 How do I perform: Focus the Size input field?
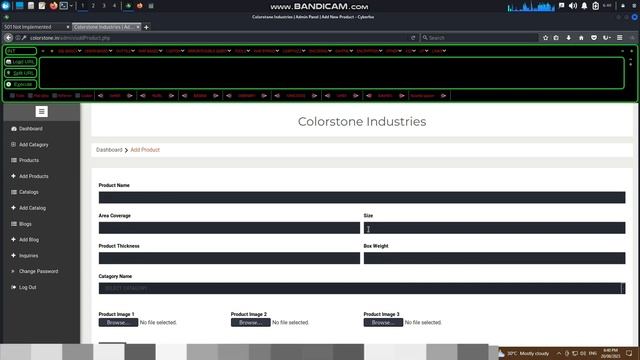tap(494, 228)
